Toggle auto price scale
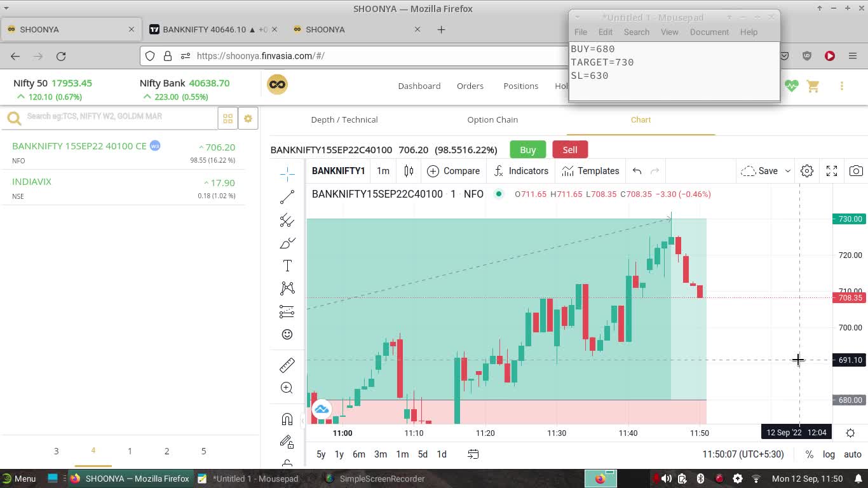868x488 pixels. [853, 454]
